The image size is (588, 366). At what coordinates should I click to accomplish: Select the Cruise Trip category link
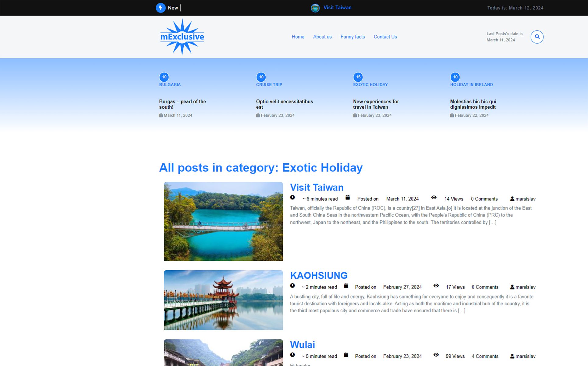tap(269, 84)
